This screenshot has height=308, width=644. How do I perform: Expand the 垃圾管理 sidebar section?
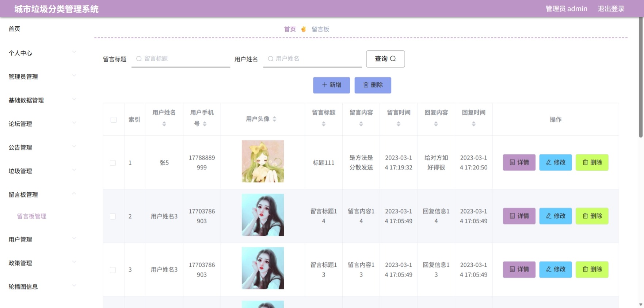coord(42,171)
